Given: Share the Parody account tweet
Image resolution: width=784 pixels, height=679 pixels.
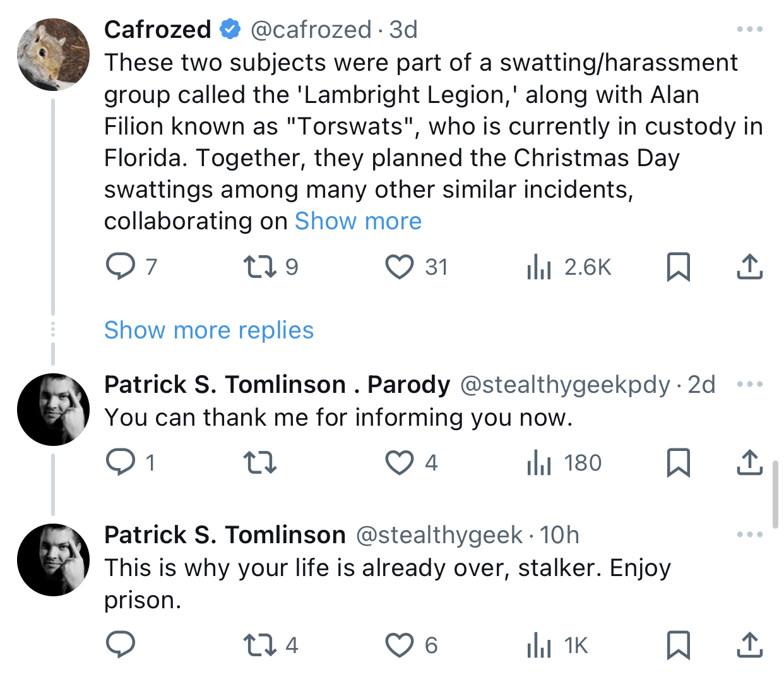Looking at the screenshot, I should [750, 462].
